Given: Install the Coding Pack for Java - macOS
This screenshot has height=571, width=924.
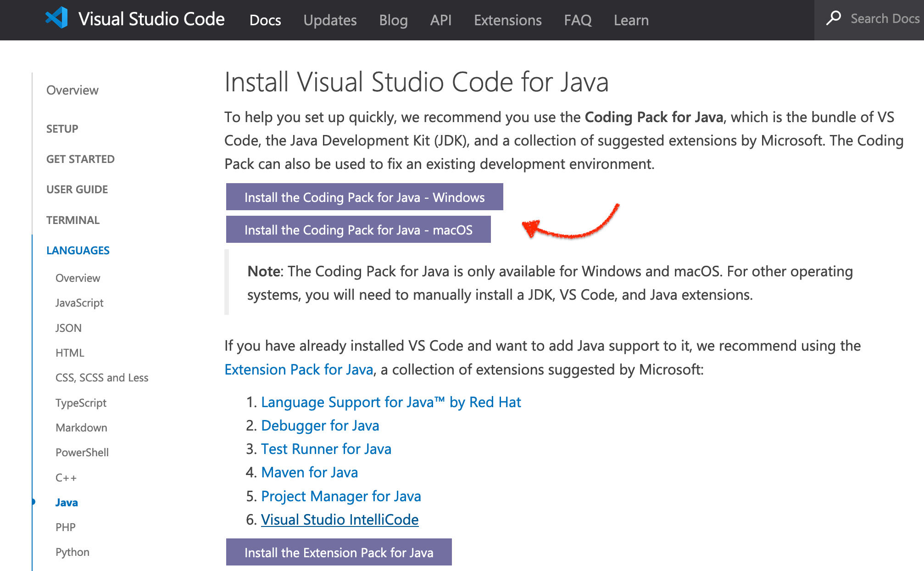Looking at the screenshot, I should [x=358, y=230].
